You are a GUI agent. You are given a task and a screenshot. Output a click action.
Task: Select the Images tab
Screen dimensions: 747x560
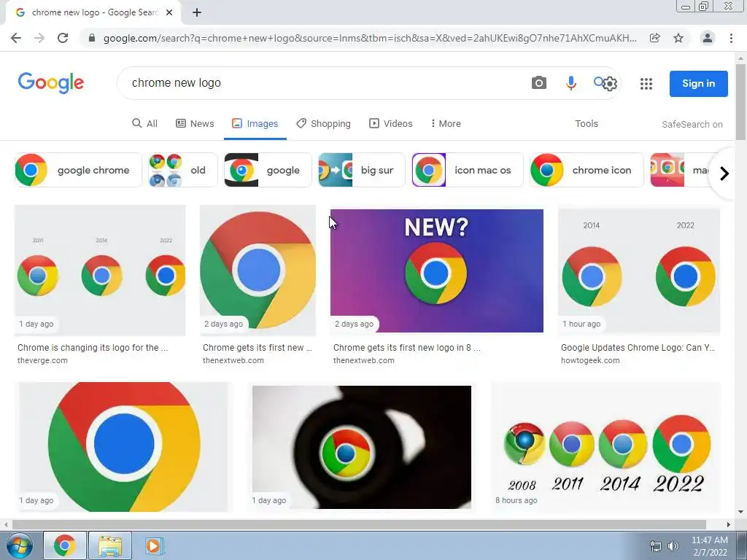click(x=255, y=123)
